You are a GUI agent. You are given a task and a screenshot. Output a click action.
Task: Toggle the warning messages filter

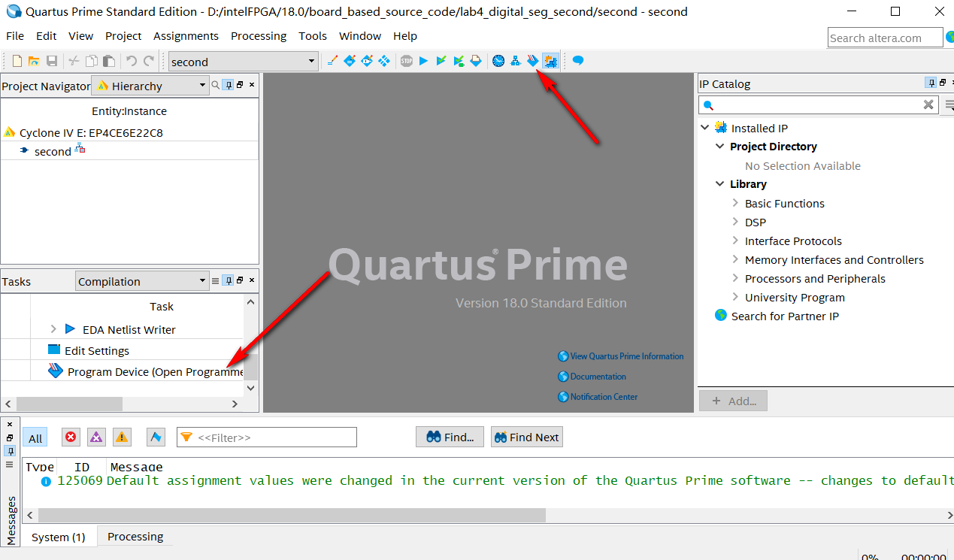[x=121, y=437]
